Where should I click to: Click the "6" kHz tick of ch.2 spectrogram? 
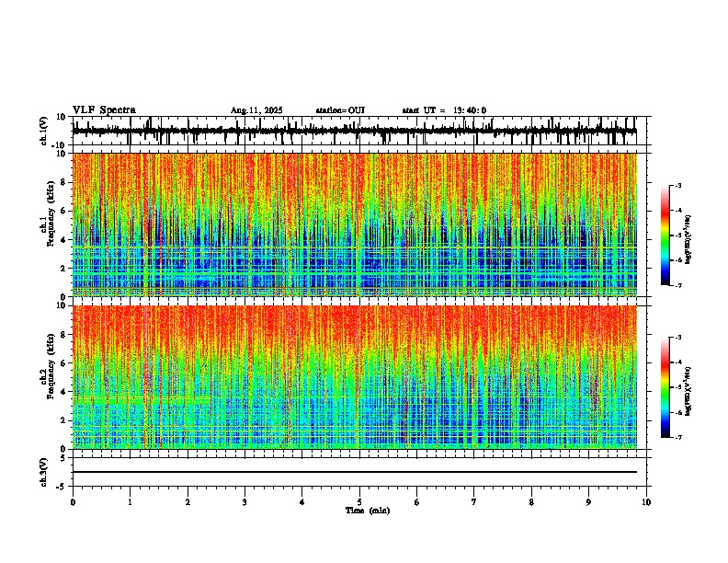point(63,363)
